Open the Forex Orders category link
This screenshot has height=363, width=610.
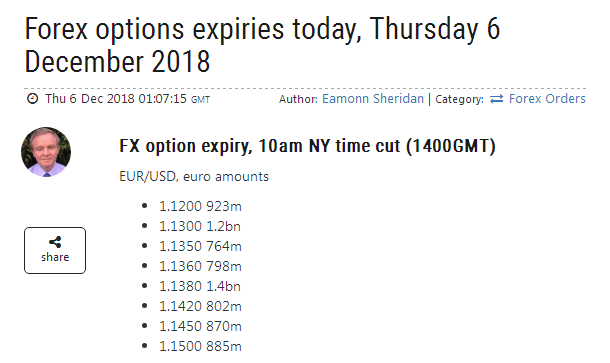tap(547, 99)
